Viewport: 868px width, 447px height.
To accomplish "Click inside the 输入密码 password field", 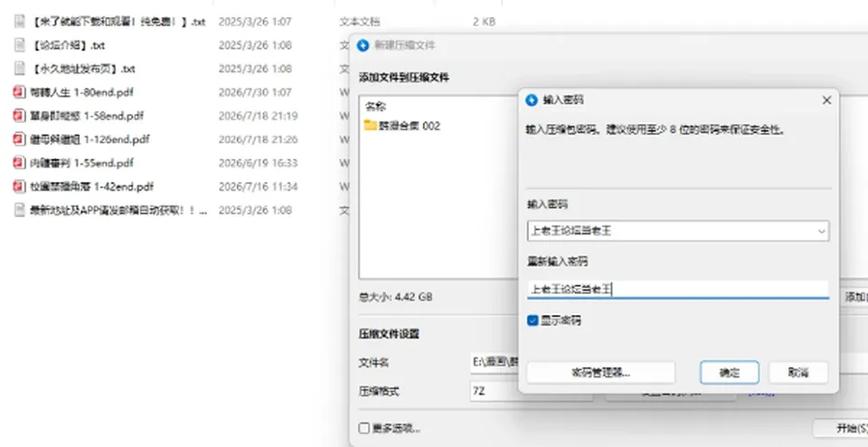I will pyautogui.click(x=678, y=231).
